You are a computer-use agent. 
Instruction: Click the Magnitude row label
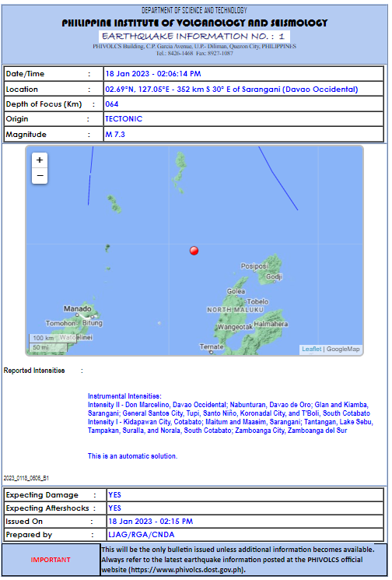[26, 134]
